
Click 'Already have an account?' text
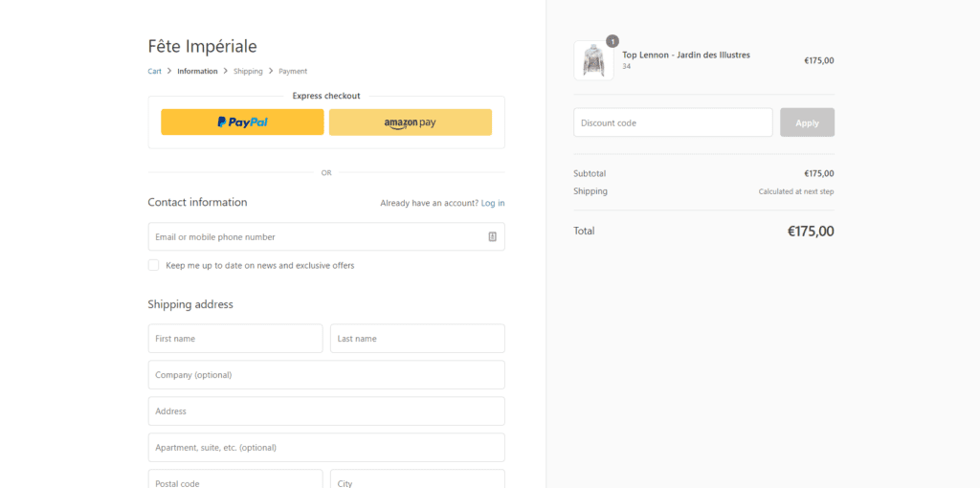click(x=430, y=203)
